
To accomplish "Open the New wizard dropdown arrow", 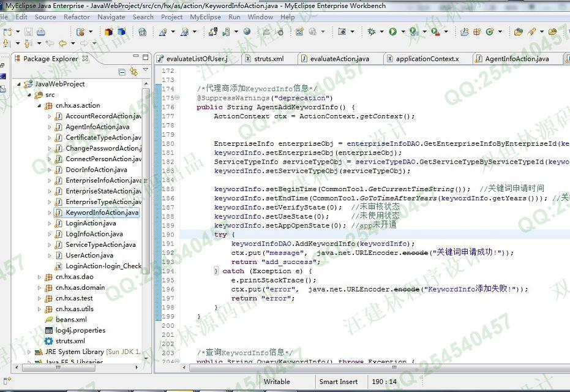I will coord(17,32).
